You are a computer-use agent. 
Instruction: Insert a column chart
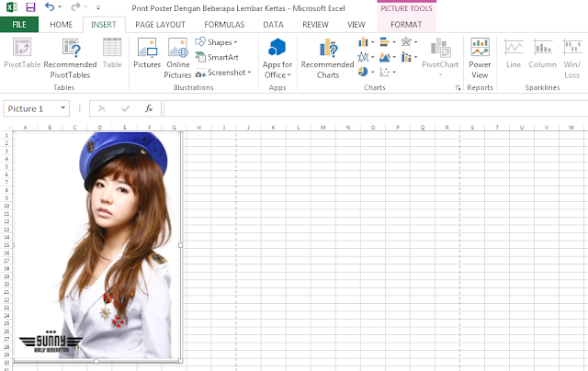(x=366, y=42)
